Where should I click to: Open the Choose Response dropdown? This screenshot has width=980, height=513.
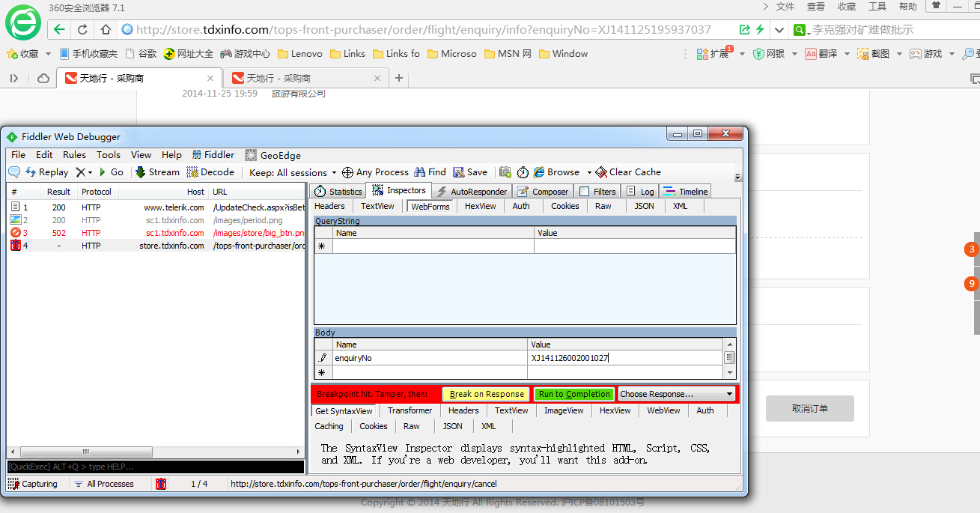coord(677,394)
